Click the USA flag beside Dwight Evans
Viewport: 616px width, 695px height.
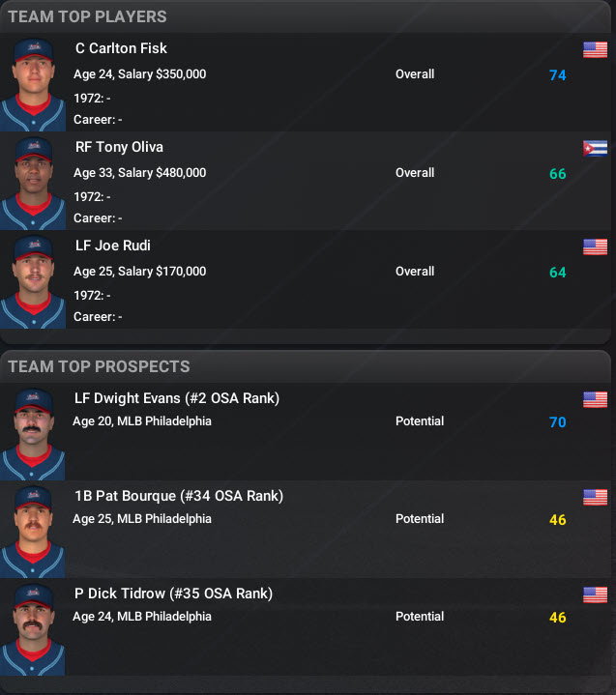594,399
